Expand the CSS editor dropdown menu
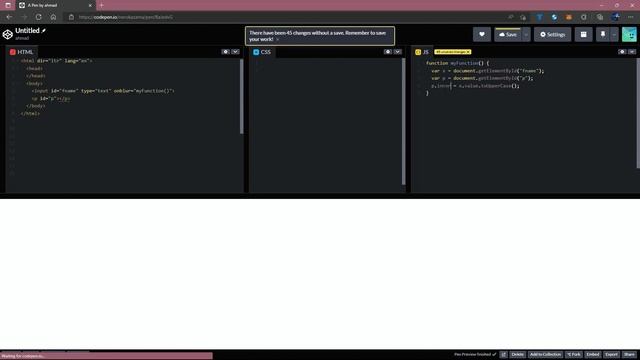The width and height of the screenshot is (640, 360). [398, 52]
